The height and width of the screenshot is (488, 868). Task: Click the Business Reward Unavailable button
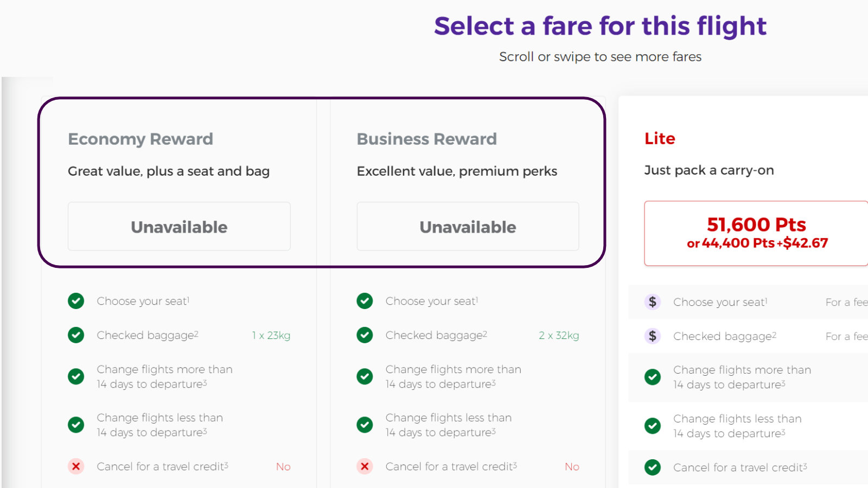[x=468, y=227]
